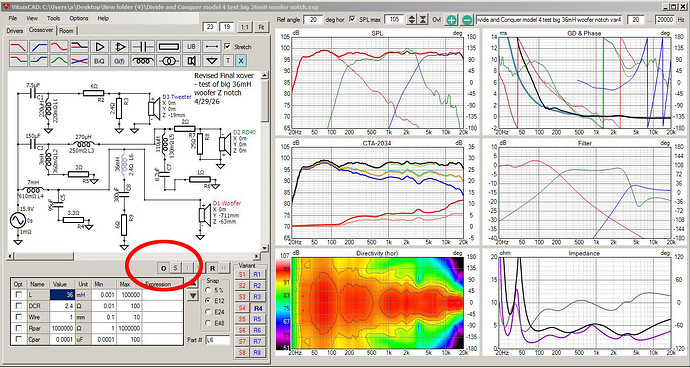This screenshot has height=368, width=690.
Task: Add a ground symbol to schematic
Action: [212, 61]
